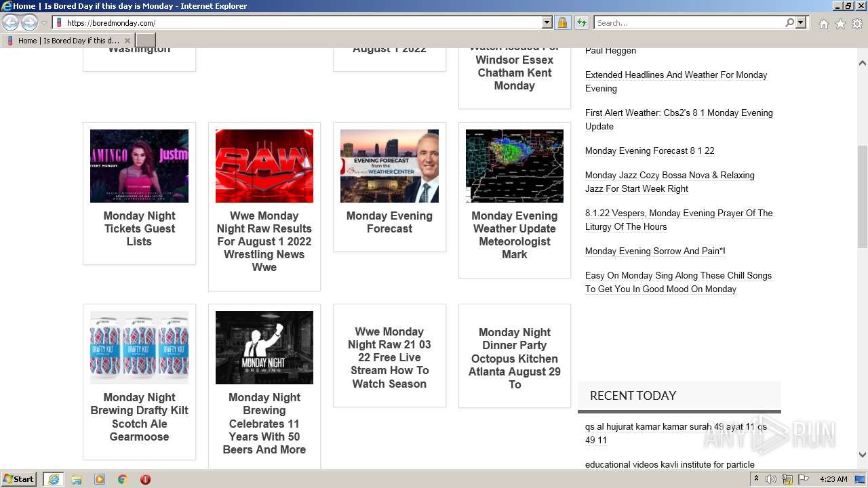Open the red antivirus taskbar icon
Viewport: 868px width, 488px height.
pyautogui.click(x=145, y=479)
